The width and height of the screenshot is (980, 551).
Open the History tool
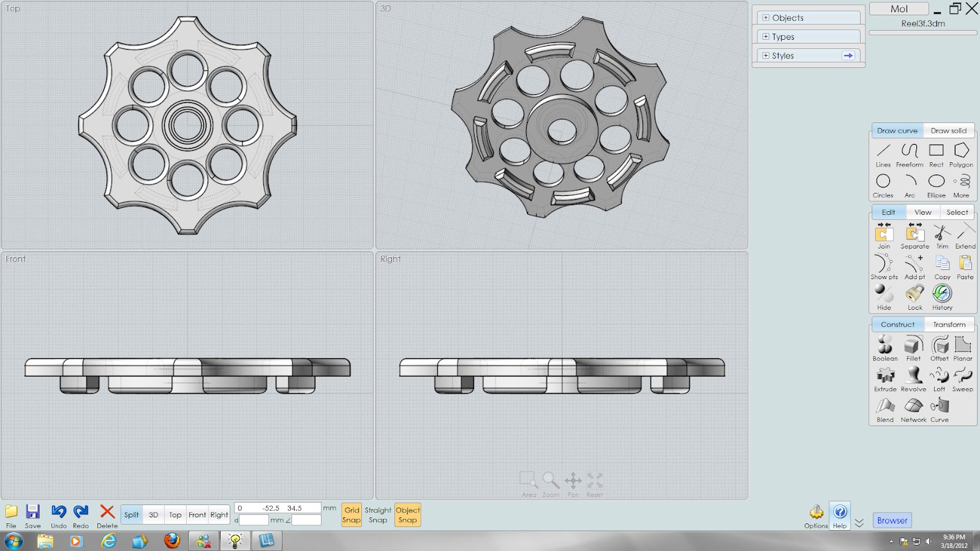coord(943,298)
